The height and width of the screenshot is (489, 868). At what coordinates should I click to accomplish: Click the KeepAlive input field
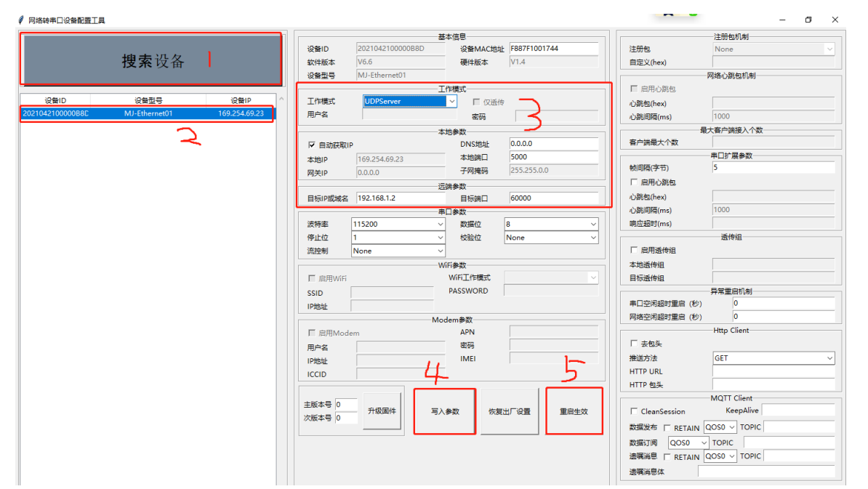pyautogui.click(x=798, y=410)
